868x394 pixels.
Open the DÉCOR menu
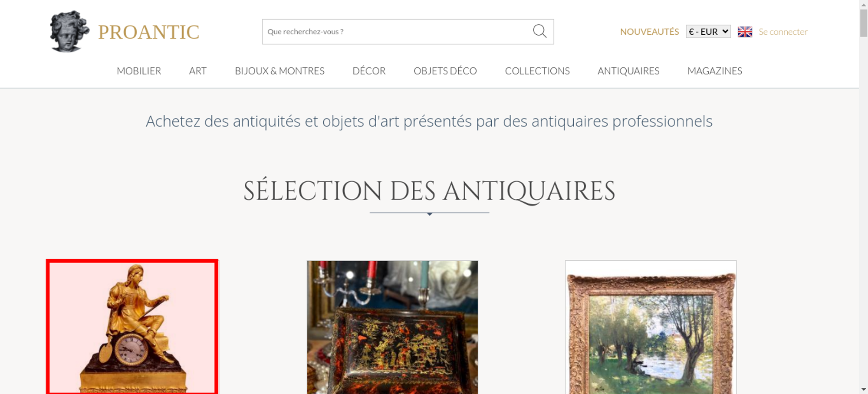pos(369,71)
